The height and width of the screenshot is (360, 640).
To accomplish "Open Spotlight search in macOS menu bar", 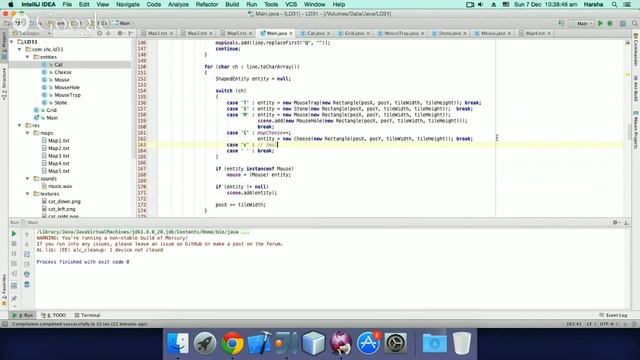I will [614, 4].
